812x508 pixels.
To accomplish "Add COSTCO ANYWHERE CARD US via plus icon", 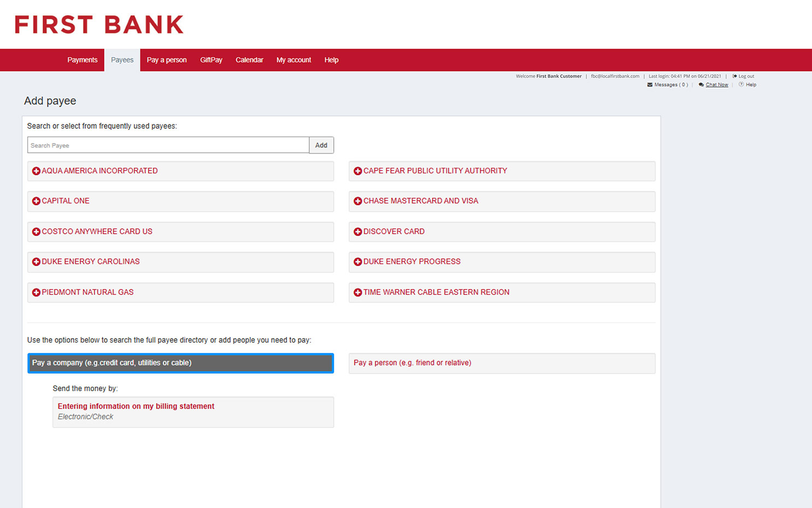I will point(36,232).
